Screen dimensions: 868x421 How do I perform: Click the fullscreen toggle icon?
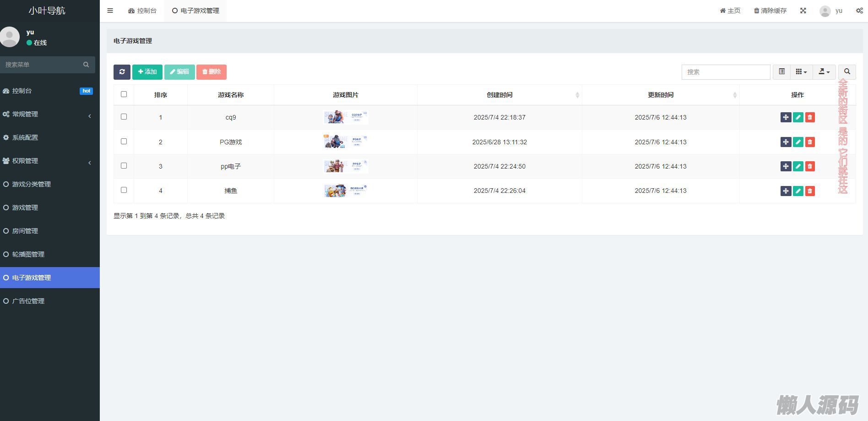tap(803, 11)
